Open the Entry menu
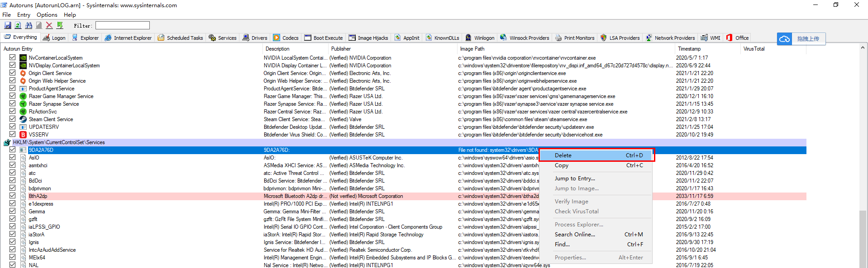 point(24,14)
